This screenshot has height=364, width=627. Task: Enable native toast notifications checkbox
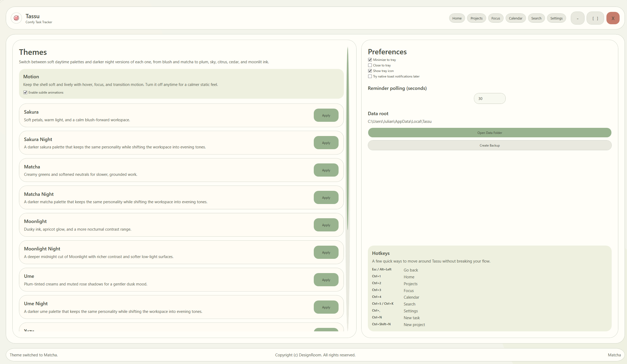click(370, 76)
